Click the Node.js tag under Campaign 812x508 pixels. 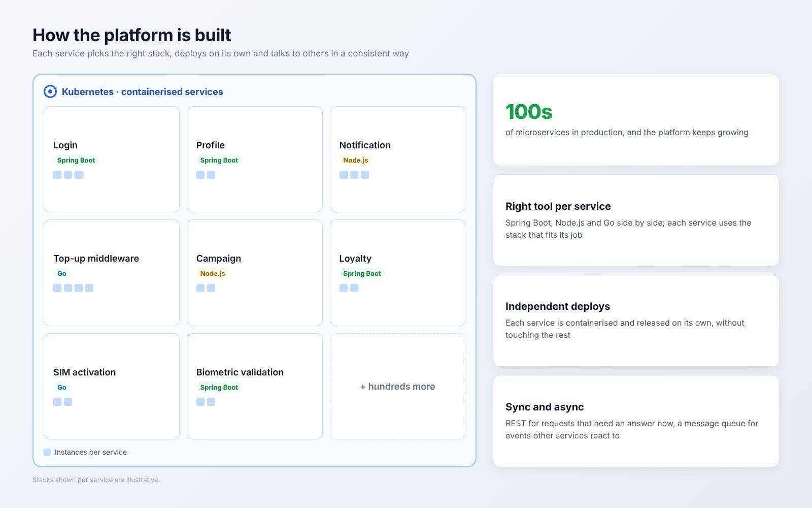[213, 273]
